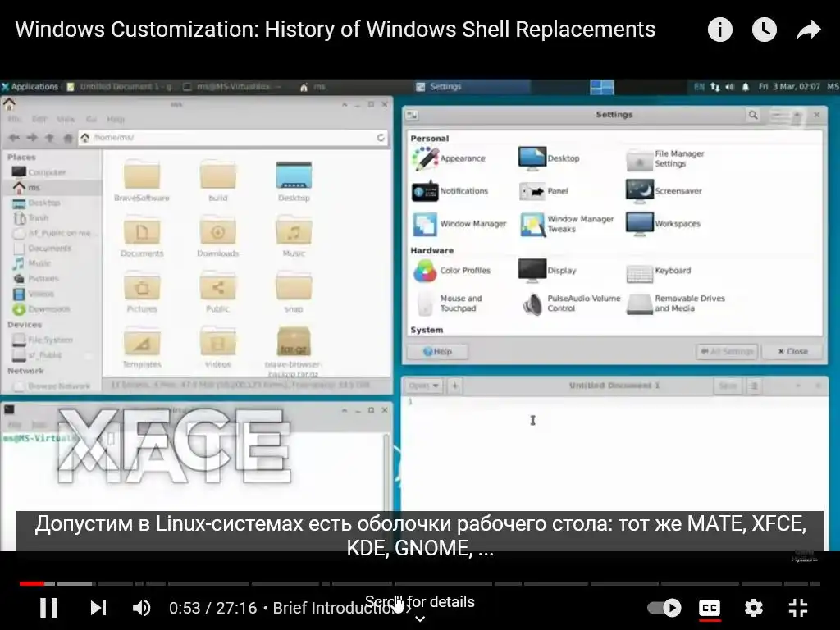Open Screensaver settings

pyautogui.click(x=664, y=191)
